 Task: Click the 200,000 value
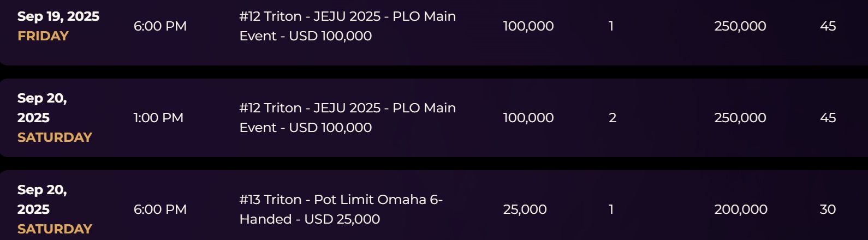tap(740, 209)
